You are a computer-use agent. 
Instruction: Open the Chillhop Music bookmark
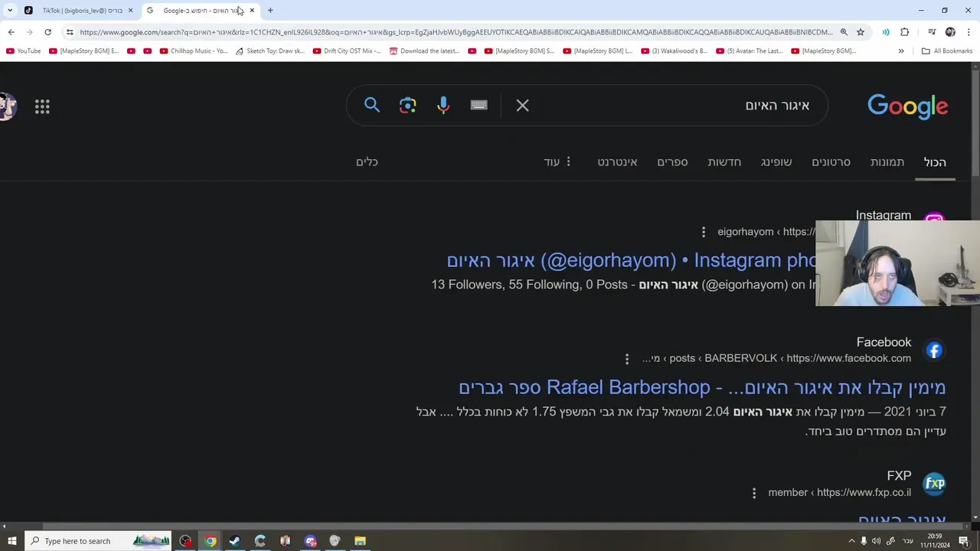tap(194, 51)
